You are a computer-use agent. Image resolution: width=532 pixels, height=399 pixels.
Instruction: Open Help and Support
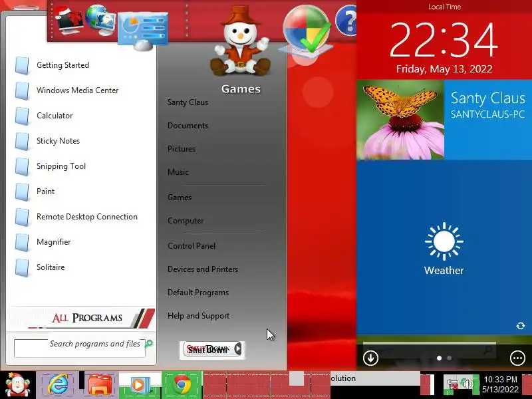198,316
